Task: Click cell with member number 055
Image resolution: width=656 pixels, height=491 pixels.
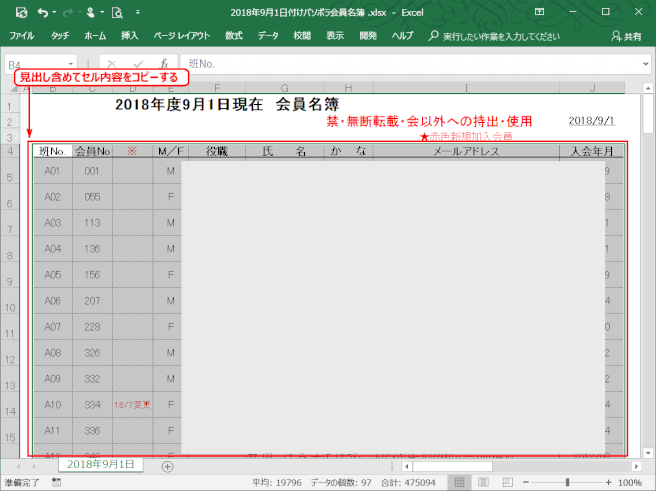Action: pyautogui.click(x=92, y=197)
